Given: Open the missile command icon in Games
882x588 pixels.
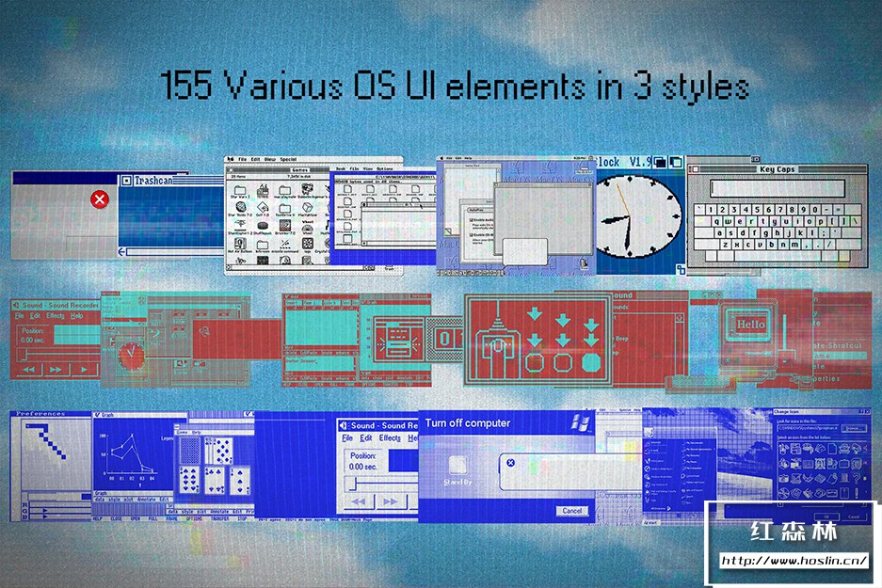Looking at the screenshot, I should click(x=285, y=245).
